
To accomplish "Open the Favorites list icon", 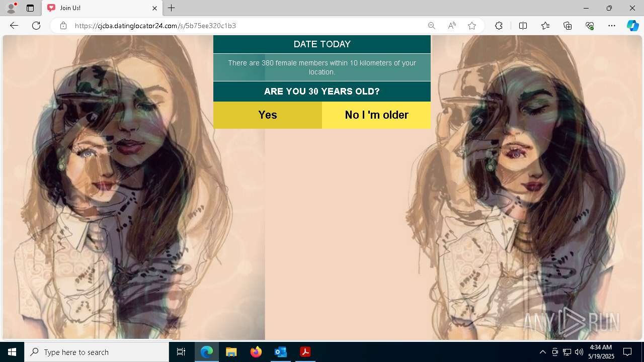I will pos(545,26).
